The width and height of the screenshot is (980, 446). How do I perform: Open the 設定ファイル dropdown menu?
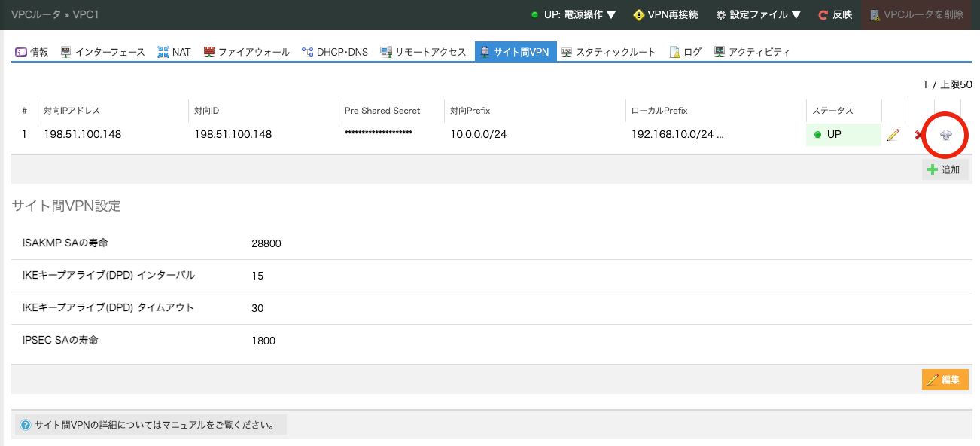click(x=757, y=14)
